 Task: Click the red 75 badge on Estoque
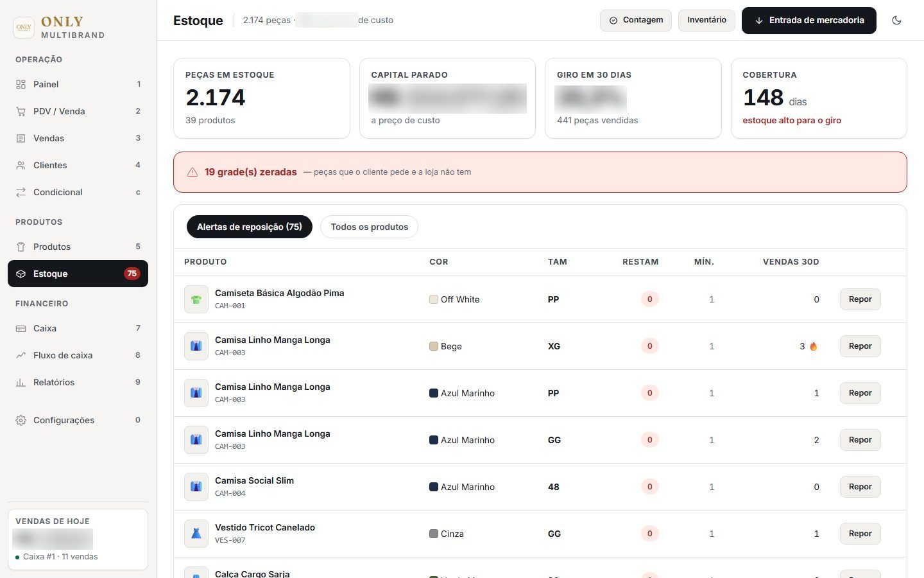pos(132,274)
